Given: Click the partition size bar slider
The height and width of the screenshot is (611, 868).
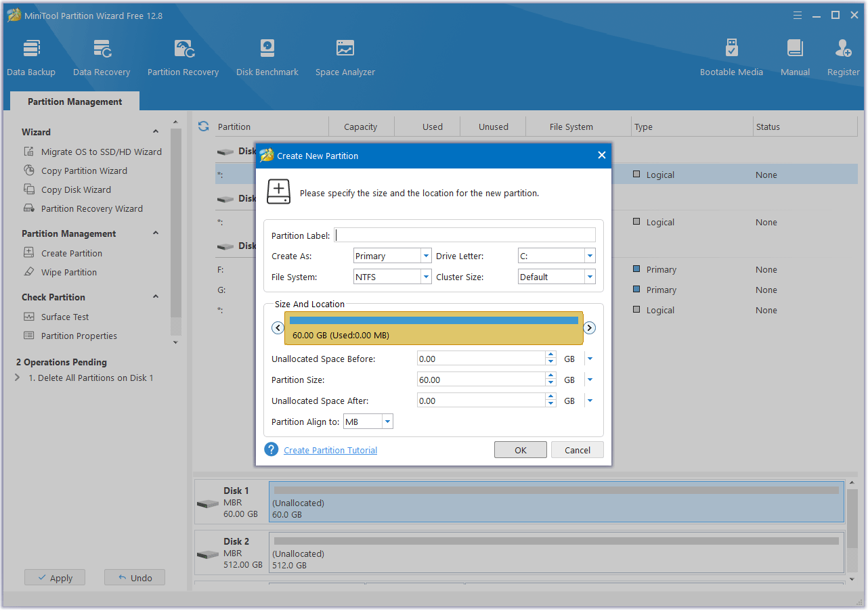Looking at the screenshot, I should (434, 328).
